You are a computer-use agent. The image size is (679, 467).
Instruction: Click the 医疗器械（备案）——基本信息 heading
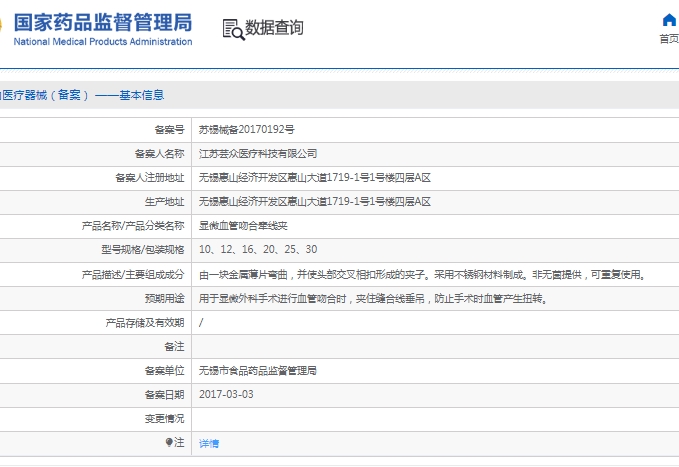[82, 95]
